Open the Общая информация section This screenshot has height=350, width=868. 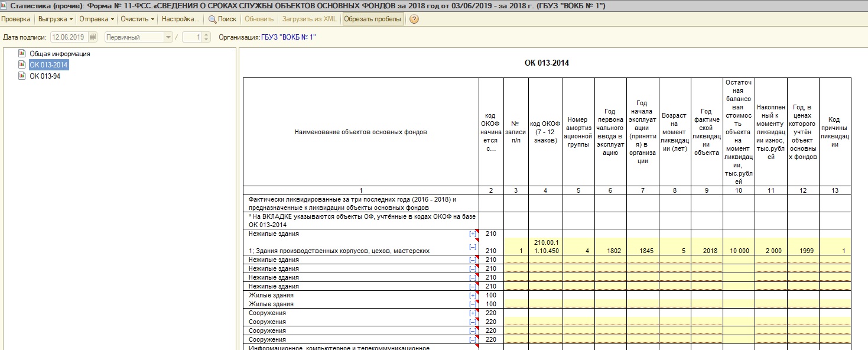coord(60,54)
